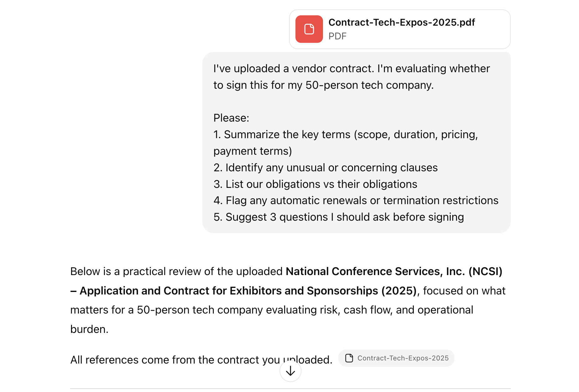
Task: Open the Contract-Tech-Expos-2025 citation chip
Action: (x=396, y=358)
